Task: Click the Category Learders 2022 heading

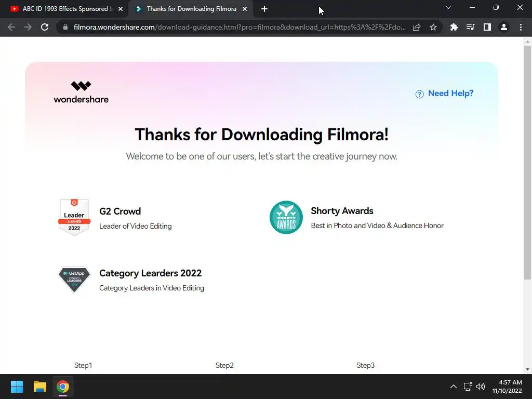Action: coord(150,273)
